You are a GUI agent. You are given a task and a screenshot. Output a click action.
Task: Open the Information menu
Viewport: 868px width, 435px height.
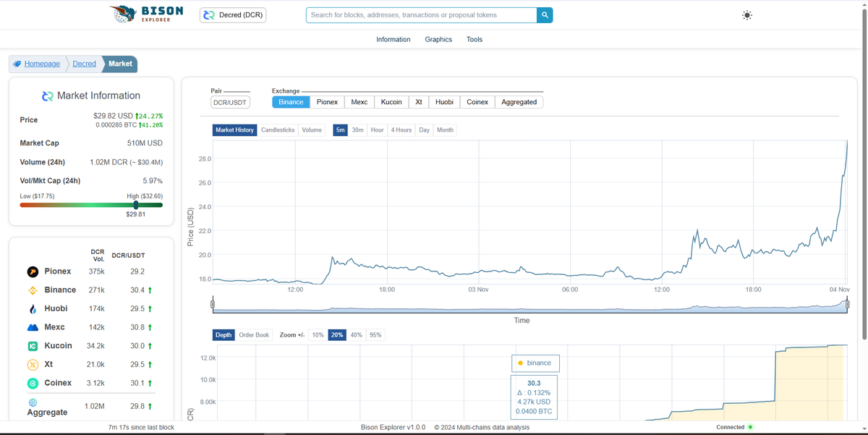click(393, 40)
